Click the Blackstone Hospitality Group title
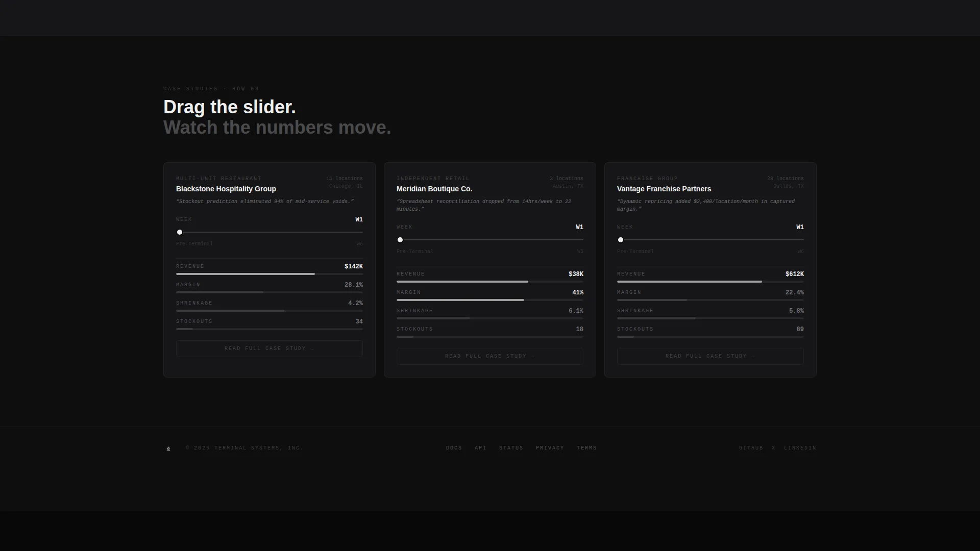Image resolution: width=980 pixels, height=551 pixels. pos(226,189)
